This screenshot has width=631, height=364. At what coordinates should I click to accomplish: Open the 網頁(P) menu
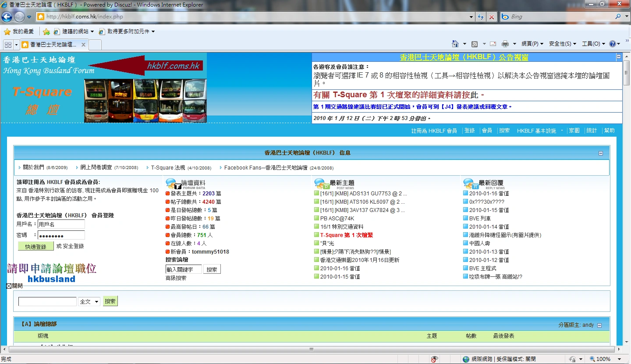(532, 44)
